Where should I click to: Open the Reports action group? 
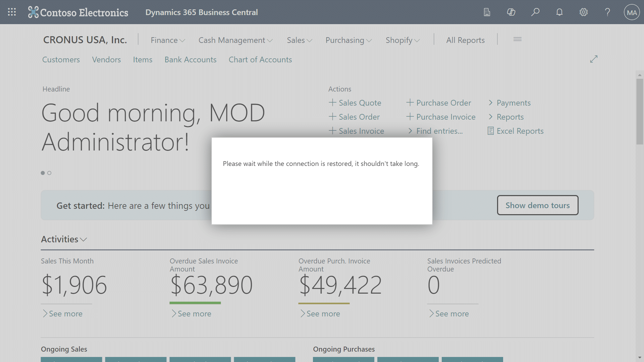(x=510, y=117)
